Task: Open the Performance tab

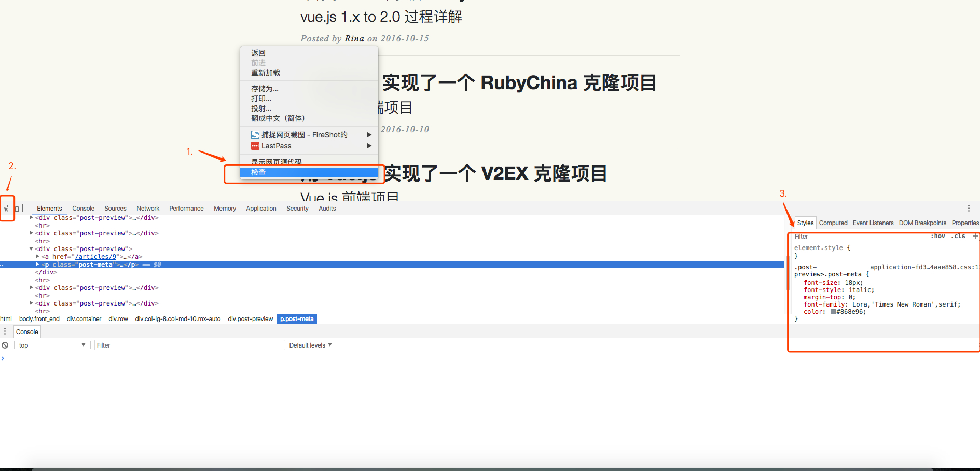Action: (186, 209)
